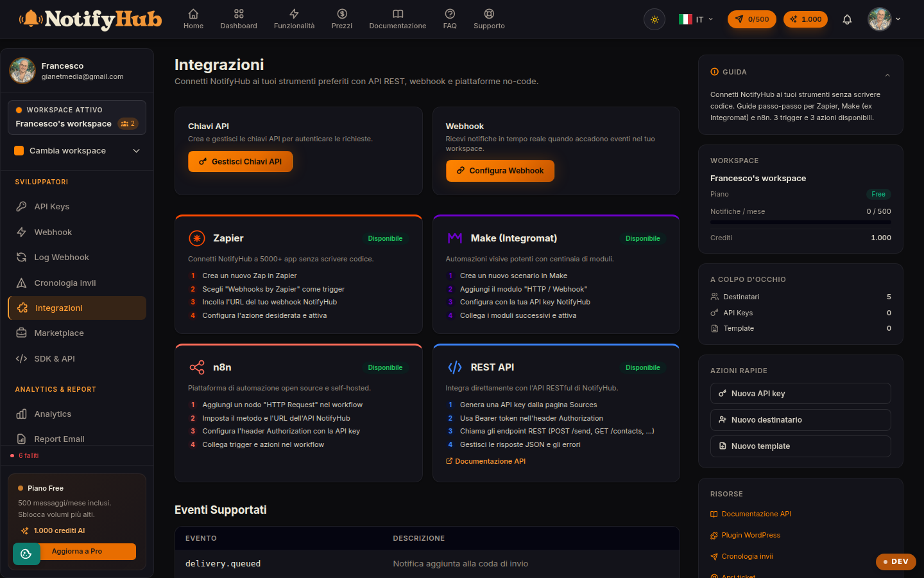924x578 pixels.
Task: Click the 0/500 messages quota badge
Action: pos(752,19)
